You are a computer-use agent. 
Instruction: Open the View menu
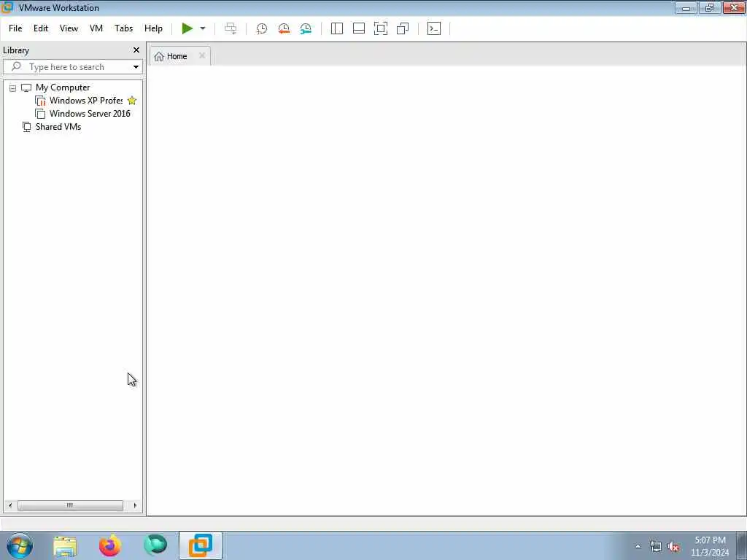(x=69, y=28)
